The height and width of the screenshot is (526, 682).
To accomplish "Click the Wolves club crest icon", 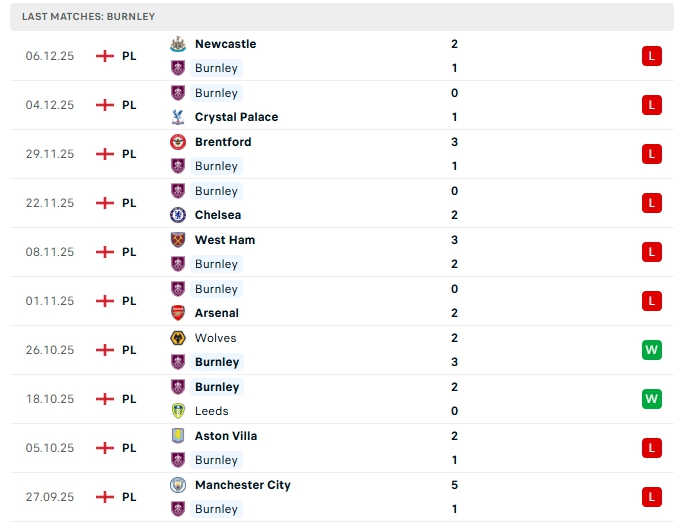I will pos(178,338).
